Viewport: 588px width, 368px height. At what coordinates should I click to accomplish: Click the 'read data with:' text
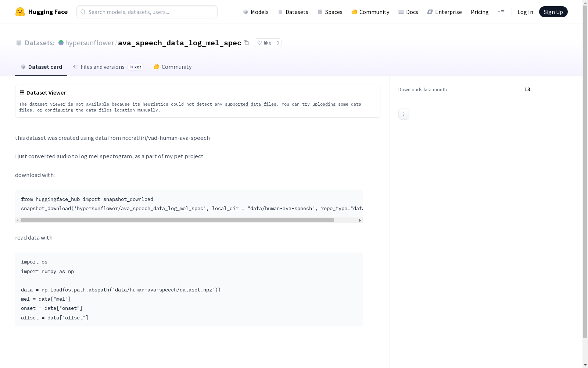coord(34,237)
